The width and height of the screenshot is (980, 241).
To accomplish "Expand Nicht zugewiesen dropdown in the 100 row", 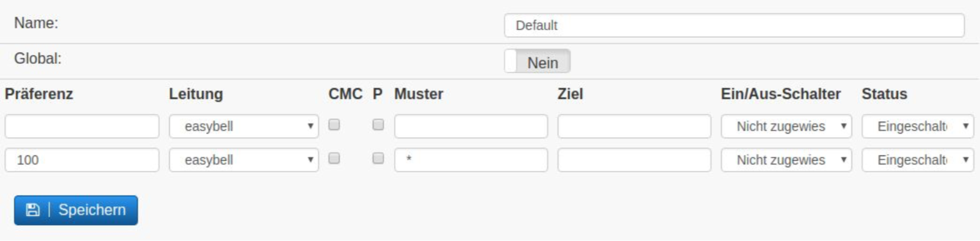I will pos(786,160).
